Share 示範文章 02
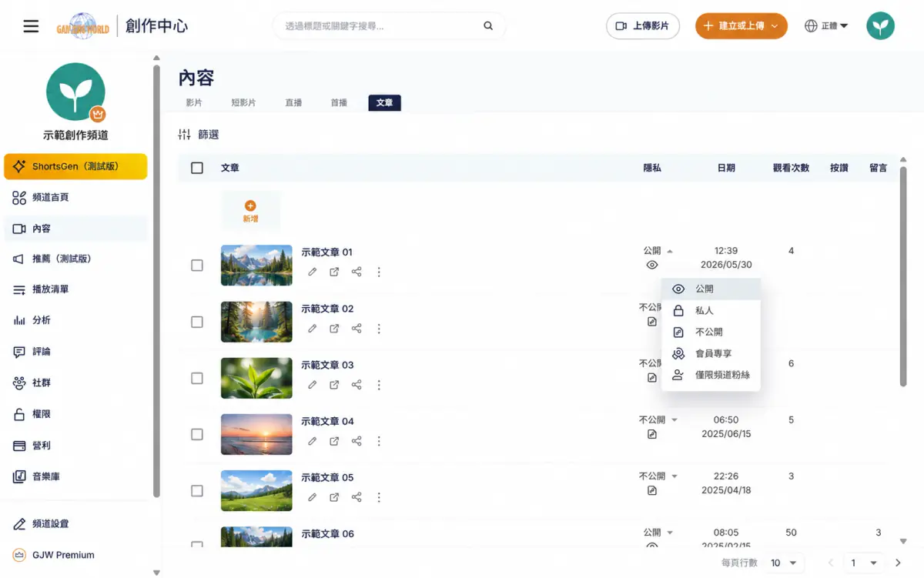 tap(357, 329)
